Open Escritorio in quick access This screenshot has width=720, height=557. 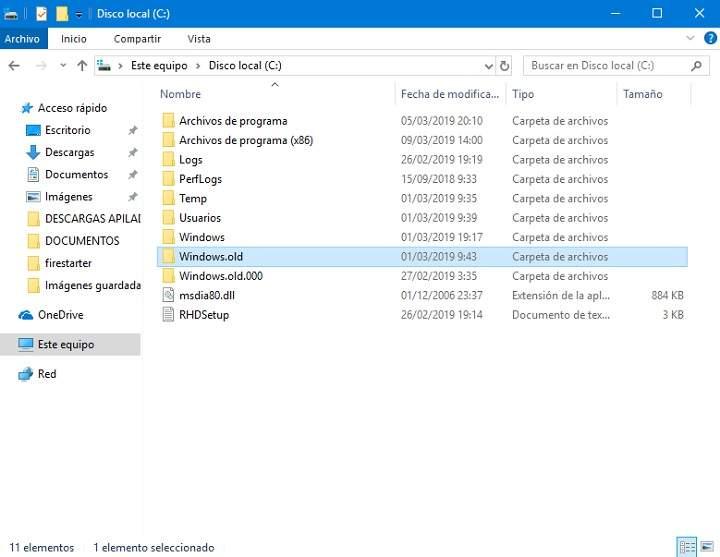point(68,130)
